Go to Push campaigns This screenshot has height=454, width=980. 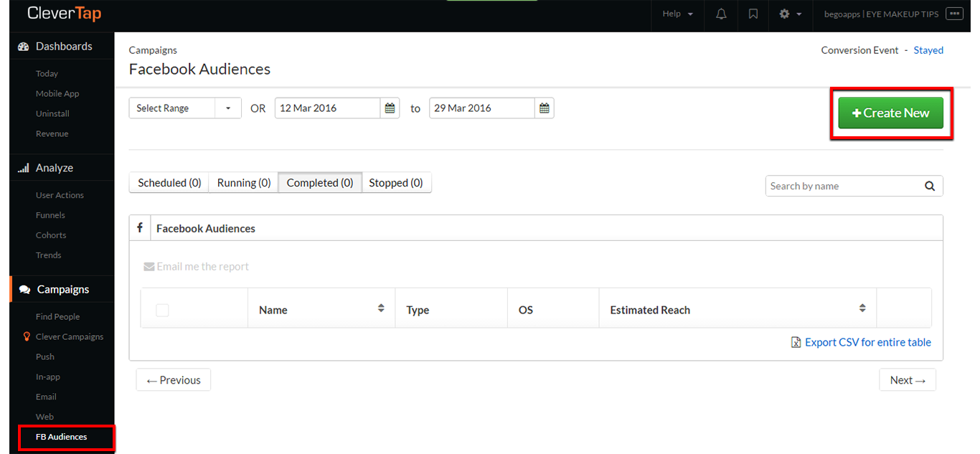click(x=45, y=357)
